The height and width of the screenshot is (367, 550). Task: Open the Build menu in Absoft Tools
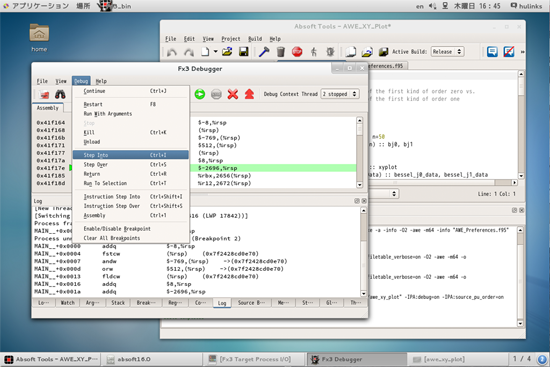point(255,39)
